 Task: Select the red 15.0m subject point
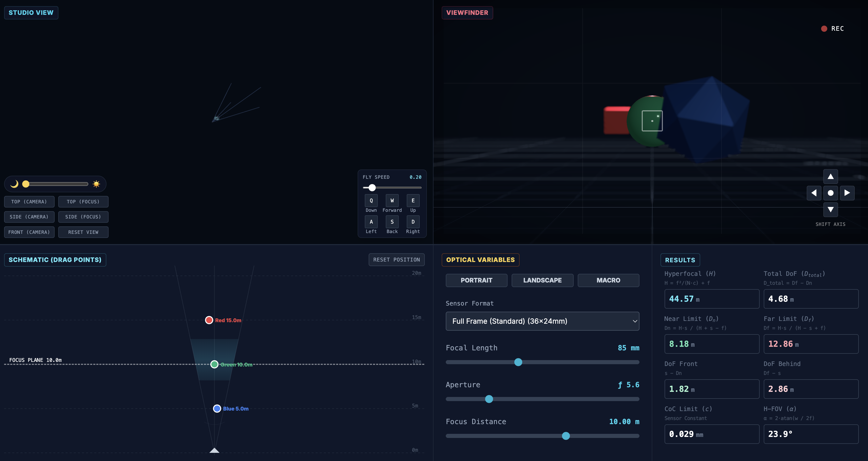(209, 320)
